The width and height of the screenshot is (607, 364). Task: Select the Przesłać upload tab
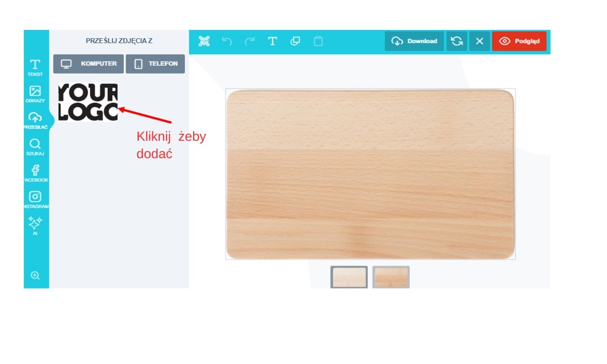(x=35, y=120)
